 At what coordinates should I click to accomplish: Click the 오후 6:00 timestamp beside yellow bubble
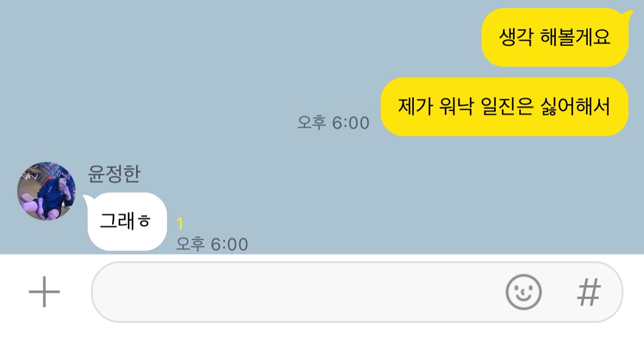[334, 123]
